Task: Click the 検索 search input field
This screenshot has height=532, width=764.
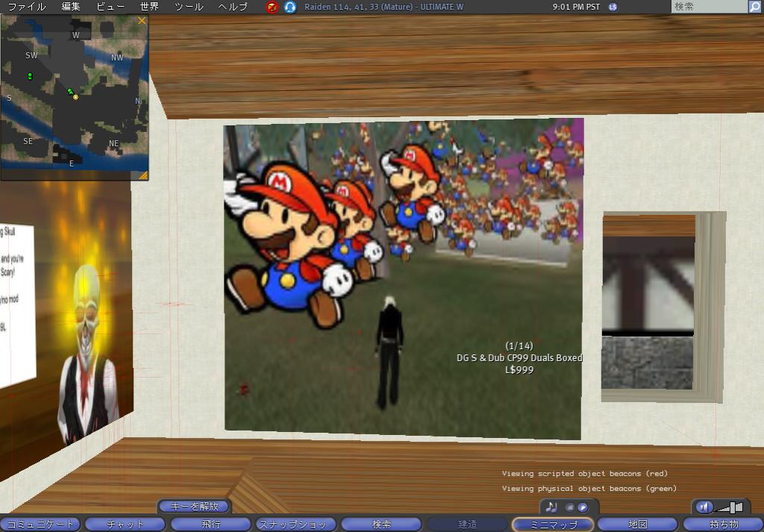Action: pyautogui.click(x=709, y=6)
